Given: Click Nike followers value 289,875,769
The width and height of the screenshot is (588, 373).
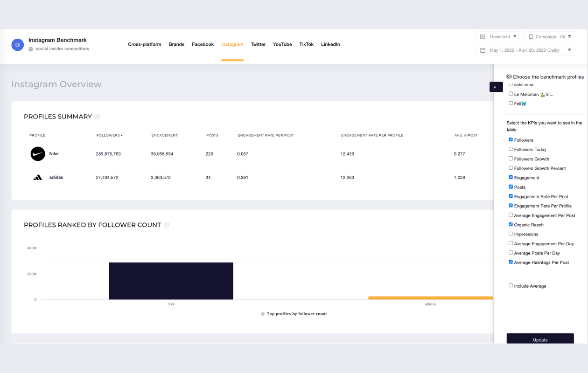Looking at the screenshot, I should [x=108, y=154].
